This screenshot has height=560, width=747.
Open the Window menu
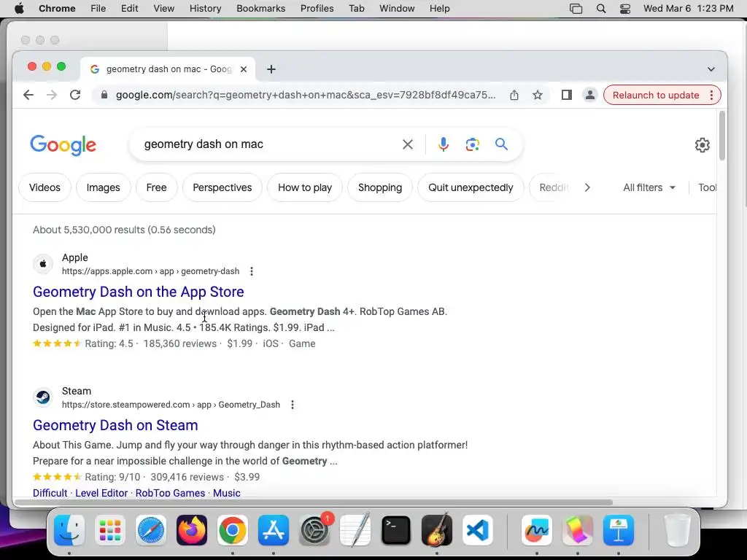click(397, 9)
